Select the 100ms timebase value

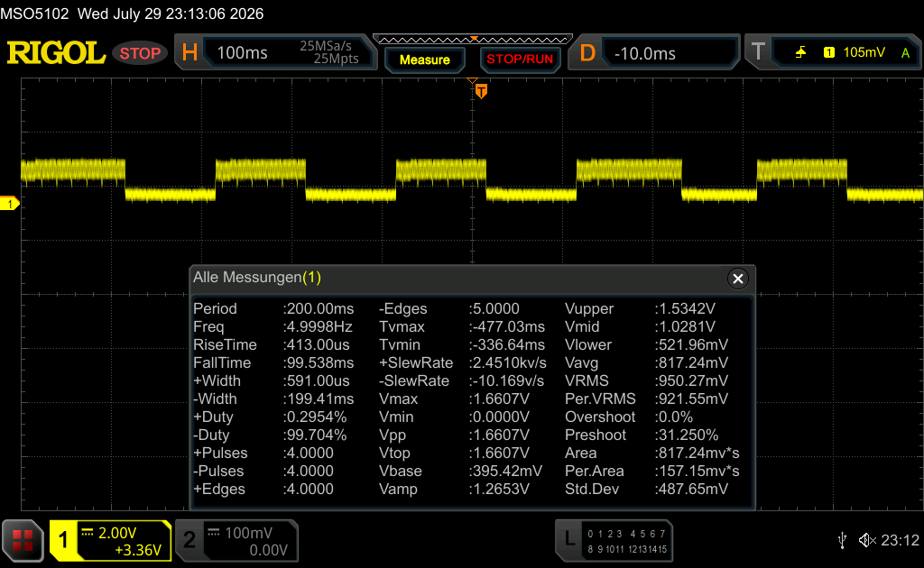(242, 53)
